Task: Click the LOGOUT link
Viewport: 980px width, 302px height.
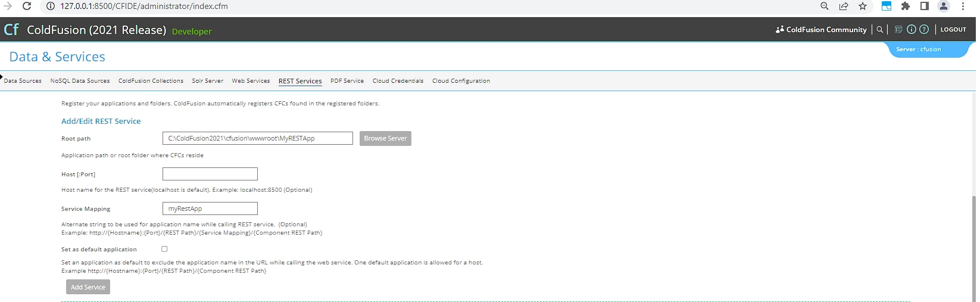Action: [x=953, y=29]
